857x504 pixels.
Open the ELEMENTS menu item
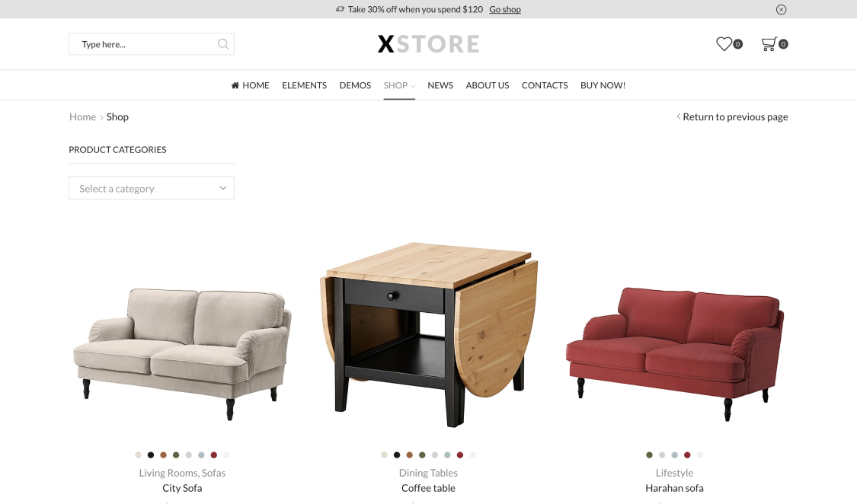pos(305,85)
